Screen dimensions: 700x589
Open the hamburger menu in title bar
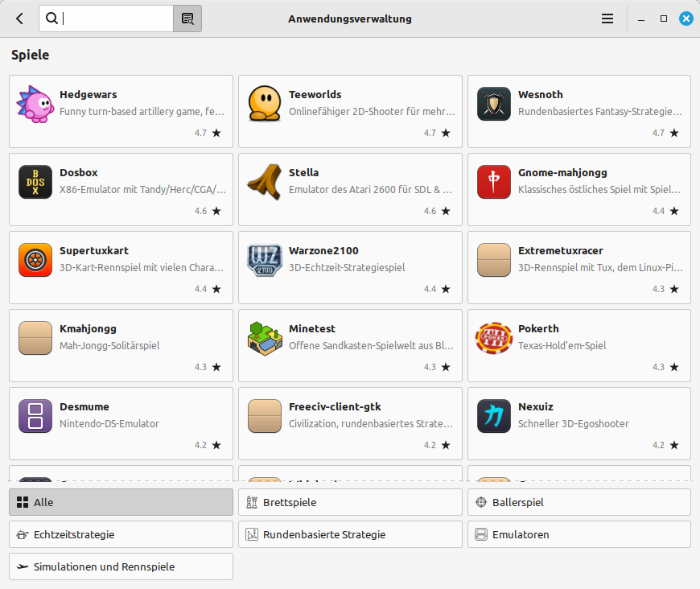click(607, 19)
